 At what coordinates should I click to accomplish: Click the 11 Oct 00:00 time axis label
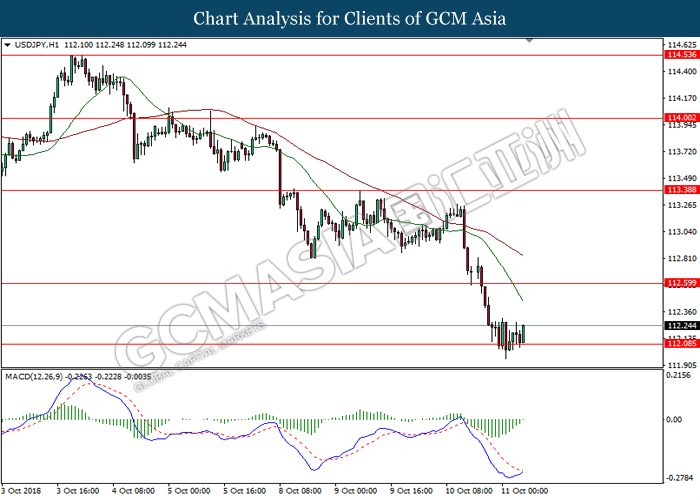pyautogui.click(x=524, y=491)
